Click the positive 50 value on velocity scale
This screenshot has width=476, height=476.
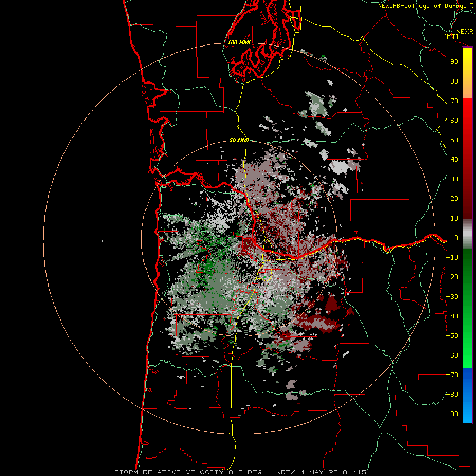click(x=454, y=140)
